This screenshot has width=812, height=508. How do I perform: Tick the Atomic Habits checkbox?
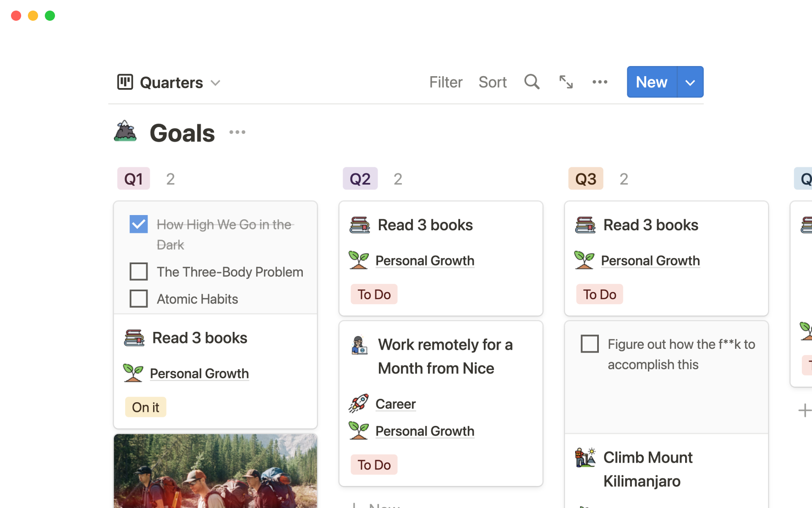(139, 299)
